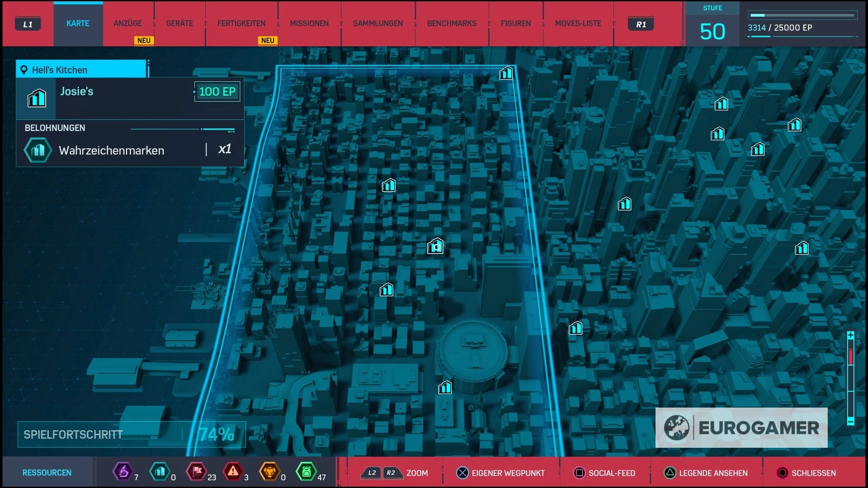Click the ZOOM label in bottom bar
The height and width of the screenshot is (488, 868).
417,473
